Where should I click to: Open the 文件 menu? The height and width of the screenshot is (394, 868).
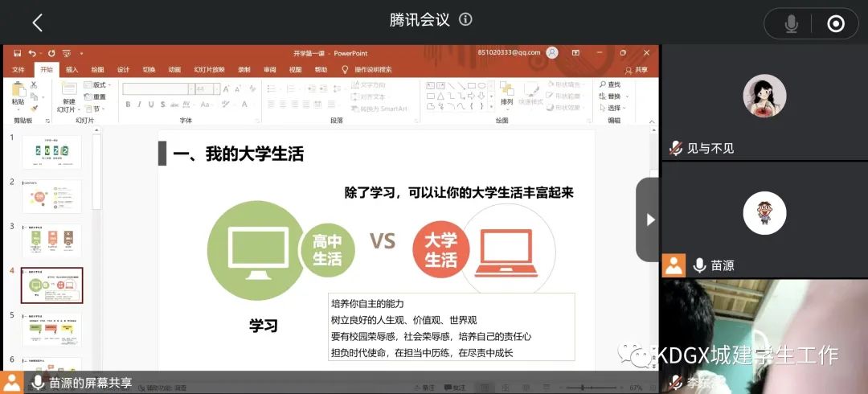[x=18, y=70]
